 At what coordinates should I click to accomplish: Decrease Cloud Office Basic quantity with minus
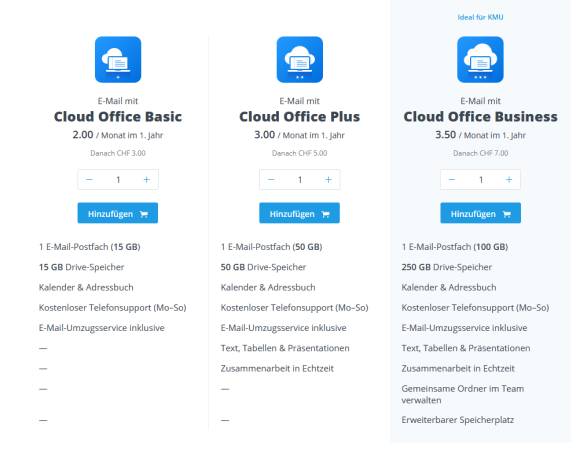pos(89,180)
